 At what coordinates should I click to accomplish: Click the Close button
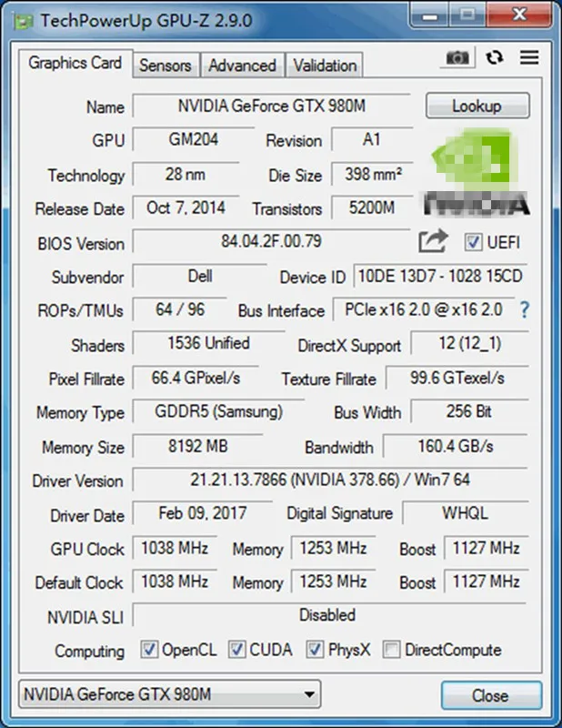pyautogui.click(x=491, y=695)
